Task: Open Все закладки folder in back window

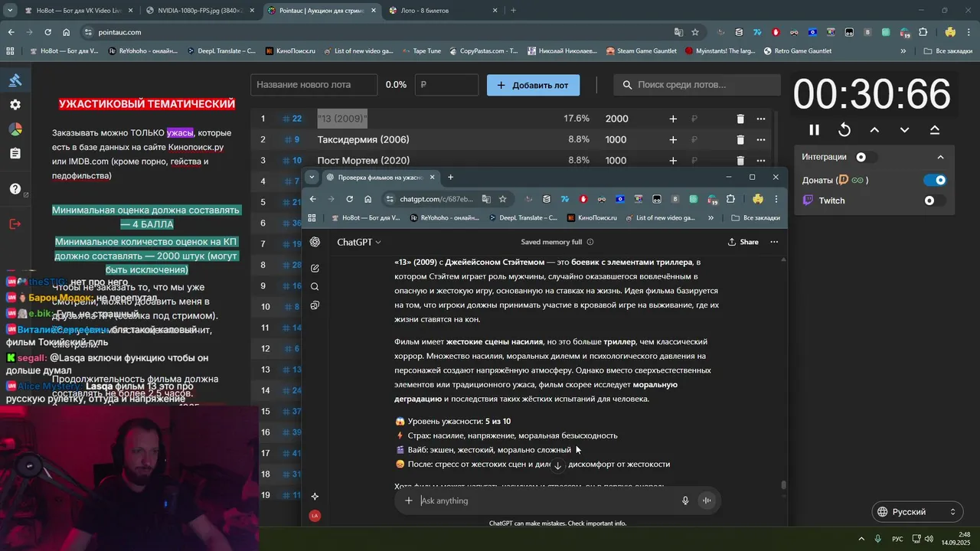Action: click(x=946, y=51)
